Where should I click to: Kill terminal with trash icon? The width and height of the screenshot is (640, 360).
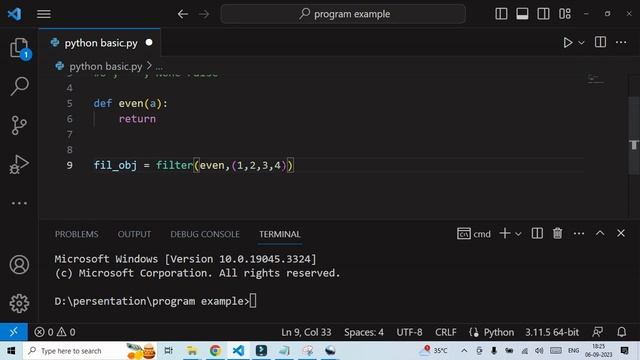557,233
